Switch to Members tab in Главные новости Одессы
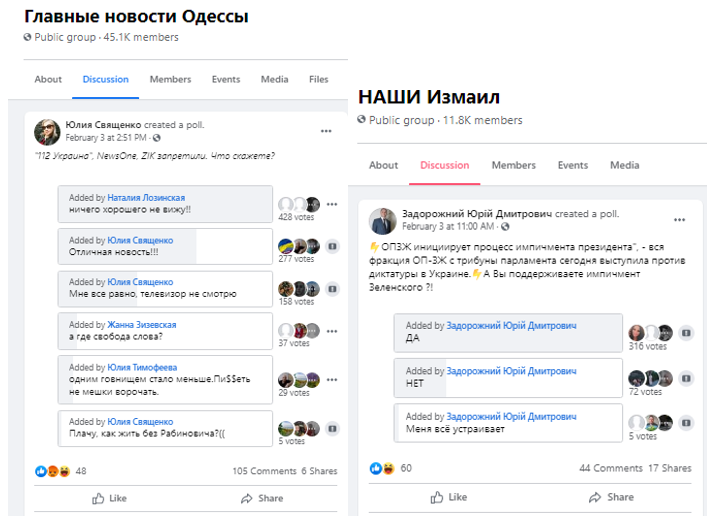This screenshot has width=711, height=525. [x=170, y=80]
